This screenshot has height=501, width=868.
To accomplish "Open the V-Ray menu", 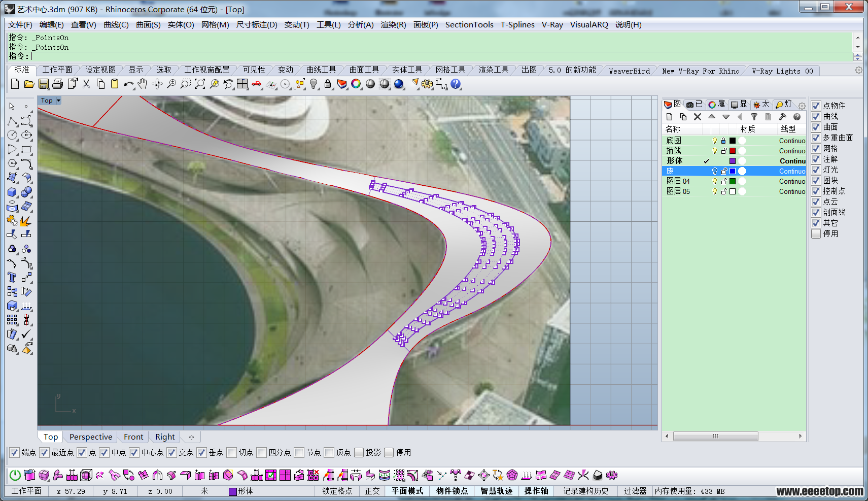I will pyautogui.click(x=552, y=24).
